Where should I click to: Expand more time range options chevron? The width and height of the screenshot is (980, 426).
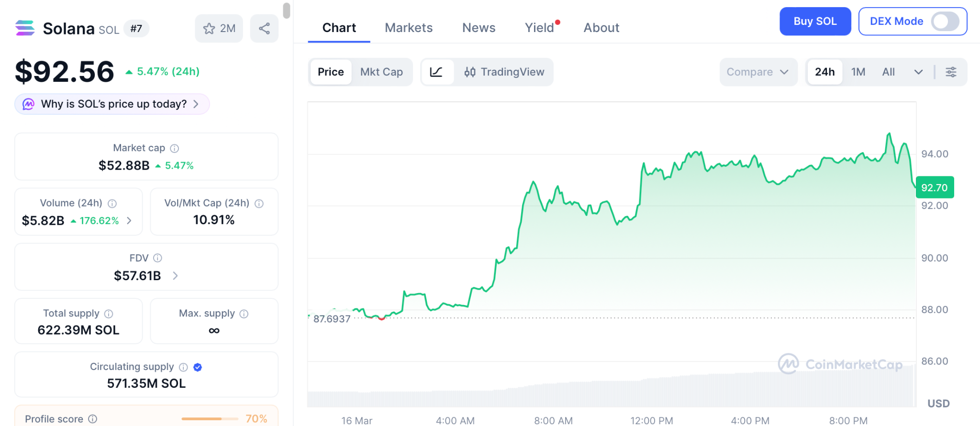click(918, 72)
